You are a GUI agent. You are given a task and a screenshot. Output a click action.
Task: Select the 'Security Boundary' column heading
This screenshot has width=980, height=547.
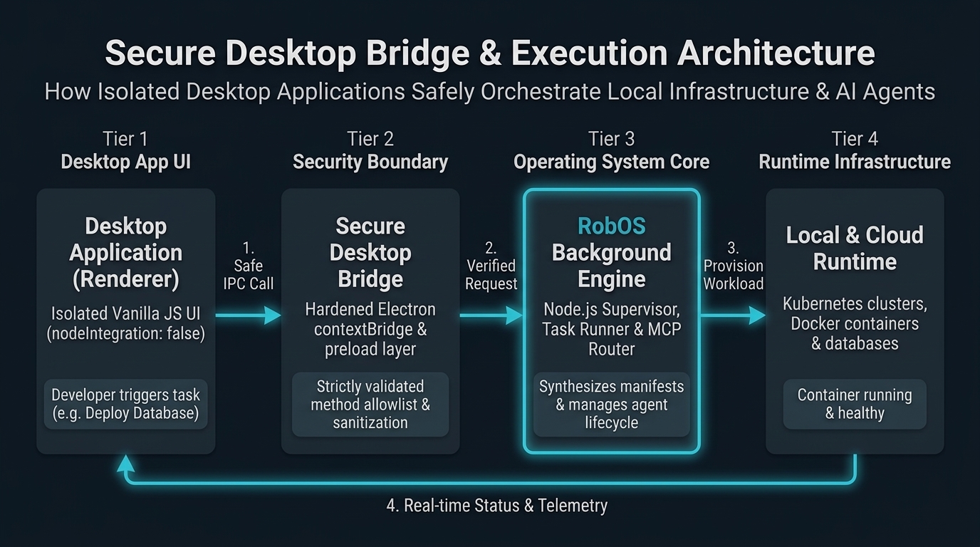click(x=370, y=162)
